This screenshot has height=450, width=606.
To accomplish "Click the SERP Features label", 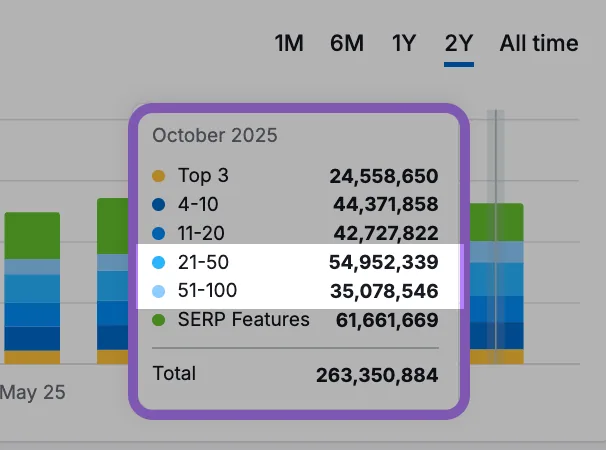I will click(243, 320).
